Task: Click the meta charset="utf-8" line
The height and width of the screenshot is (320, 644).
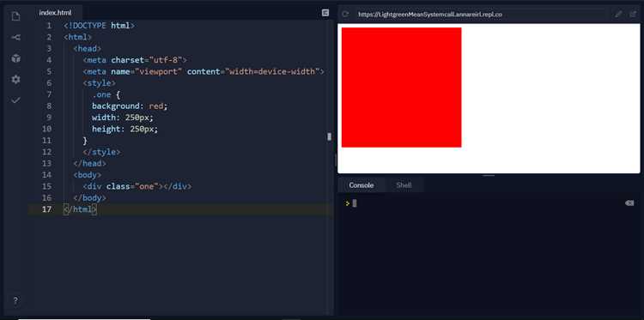Action: pyautogui.click(x=135, y=60)
